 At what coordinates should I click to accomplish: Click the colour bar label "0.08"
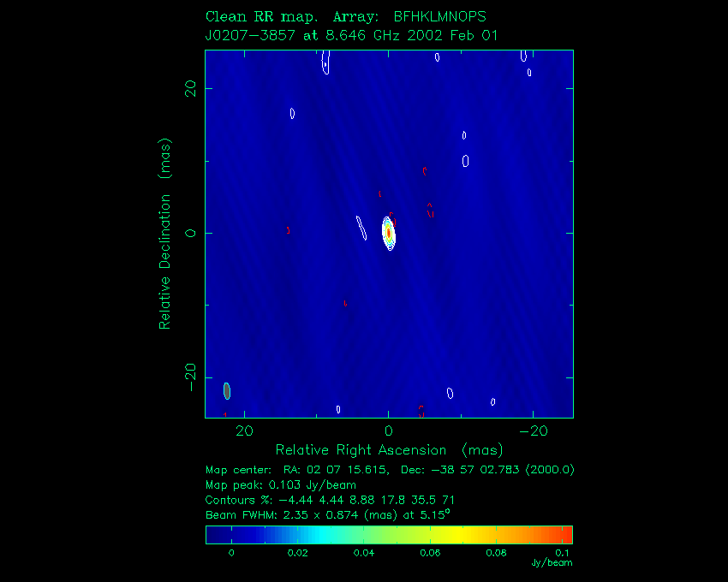[x=496, y=553]
